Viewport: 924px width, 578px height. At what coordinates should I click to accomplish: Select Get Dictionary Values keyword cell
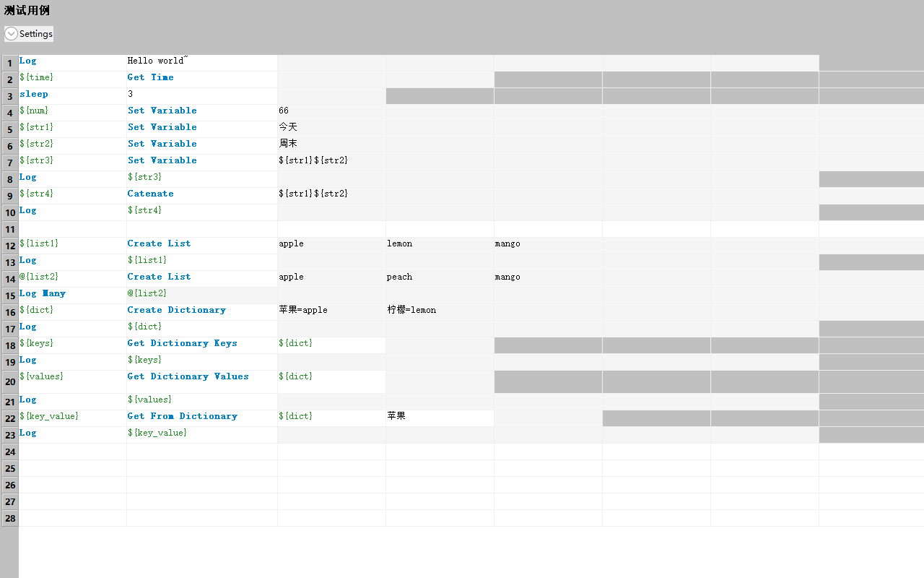[x=202, y=381]
